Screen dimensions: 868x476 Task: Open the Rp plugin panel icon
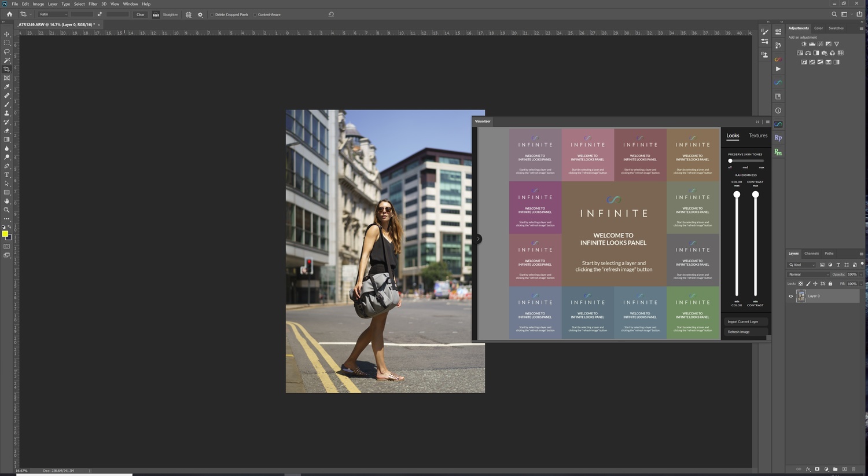coord(778,138)
